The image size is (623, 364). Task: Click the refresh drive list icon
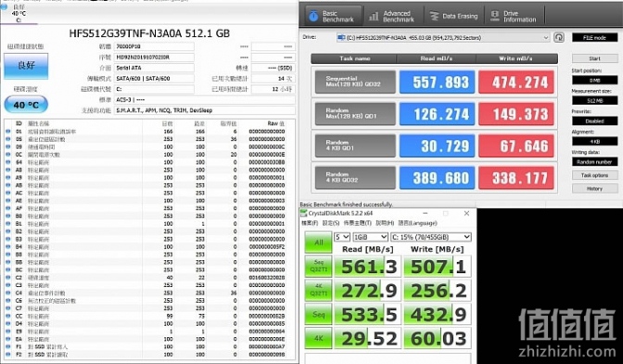click(x=559, y=37)
